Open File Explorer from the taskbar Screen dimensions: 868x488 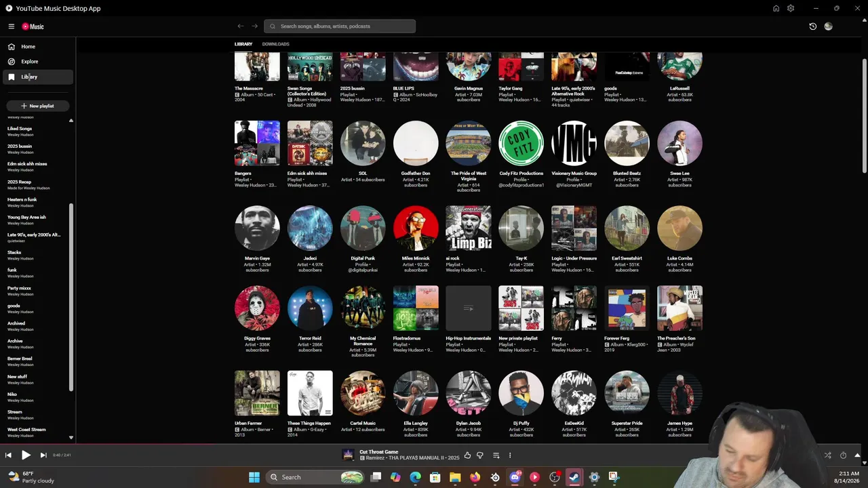point(455,477)
